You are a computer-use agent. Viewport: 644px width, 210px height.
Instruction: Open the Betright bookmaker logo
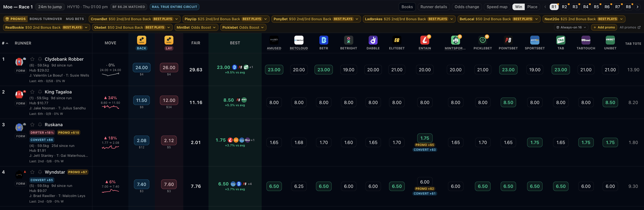click(x=348, y=40)
